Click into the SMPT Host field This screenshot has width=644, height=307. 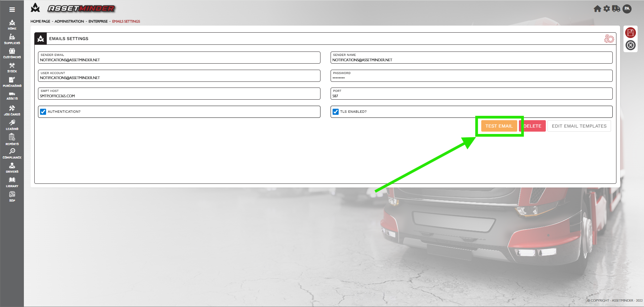click(179, 96)
